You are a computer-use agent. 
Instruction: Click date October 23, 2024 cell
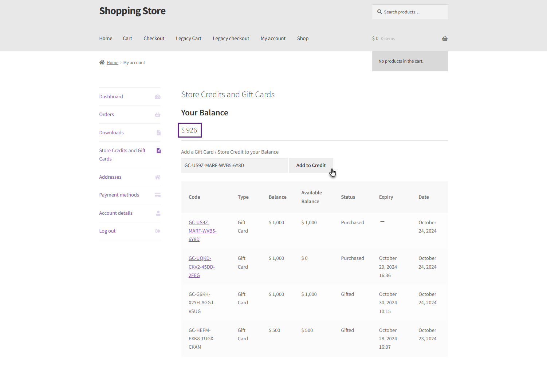pyautogui.click(x=428, y=334)
